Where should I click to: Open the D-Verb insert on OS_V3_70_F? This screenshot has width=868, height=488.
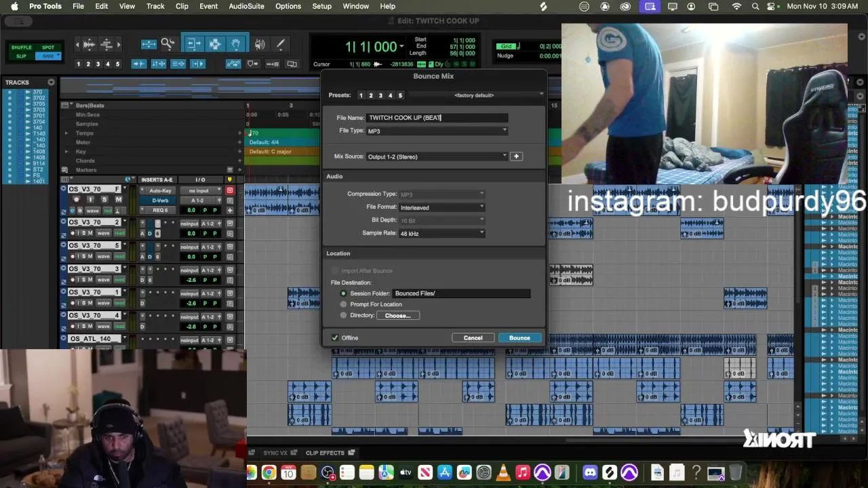click(161, 201)
